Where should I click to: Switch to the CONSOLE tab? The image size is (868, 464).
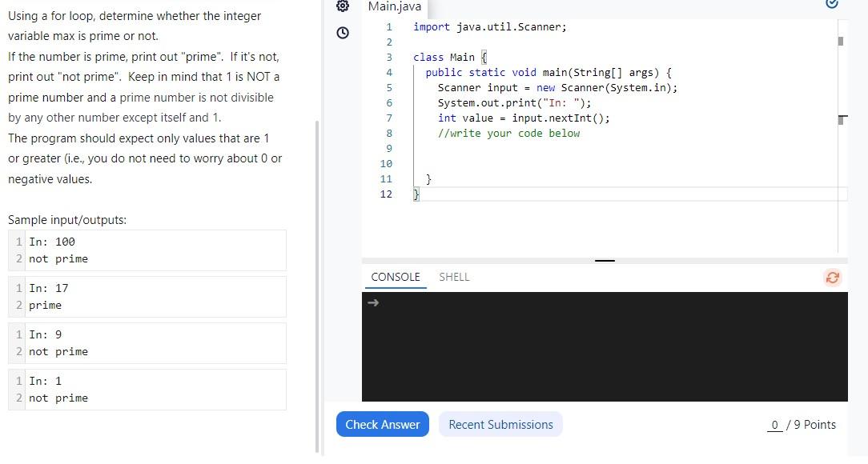396,277
